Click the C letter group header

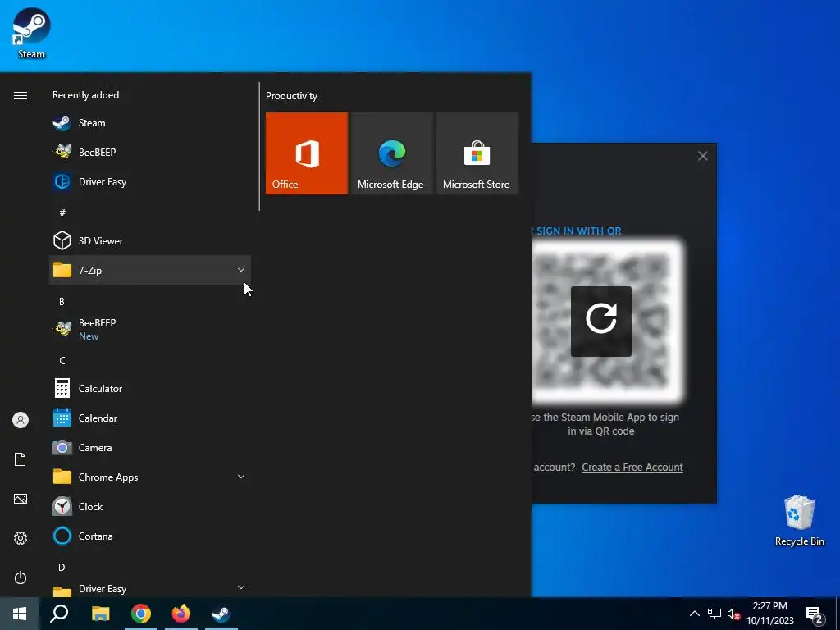tap(62, 361)
